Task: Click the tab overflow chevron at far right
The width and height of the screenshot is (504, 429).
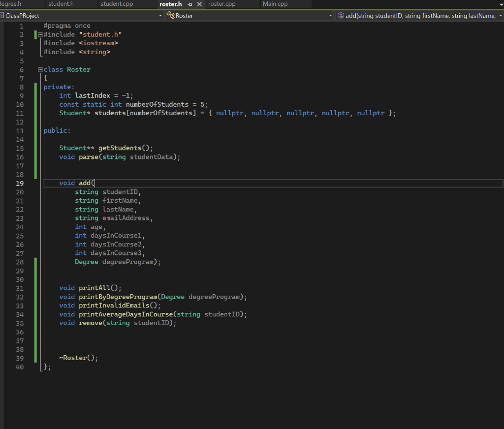Action: click(500, 4)
